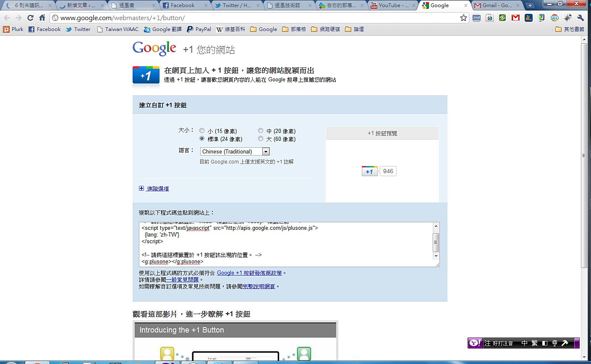Image resolution: width=591 pixels, height=364 pixels.
Task: Open the blue bar-chart extension icon
Action: tap(528, 18)
